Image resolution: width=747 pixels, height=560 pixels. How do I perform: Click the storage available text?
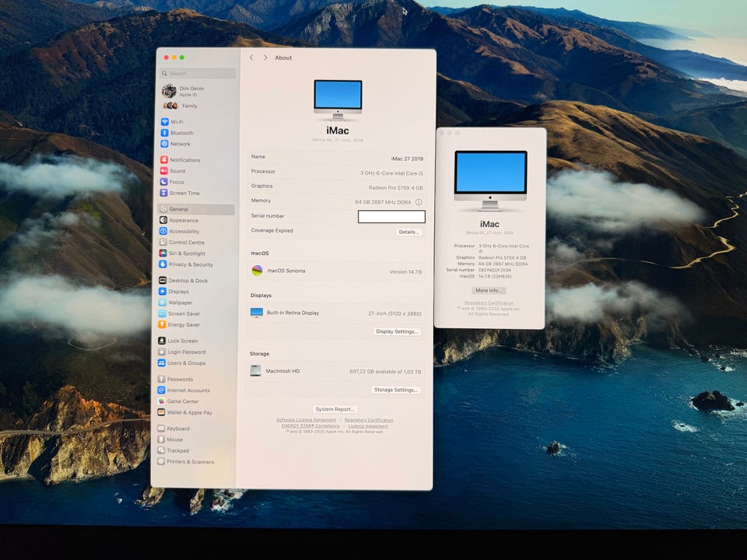coord(385,372)
